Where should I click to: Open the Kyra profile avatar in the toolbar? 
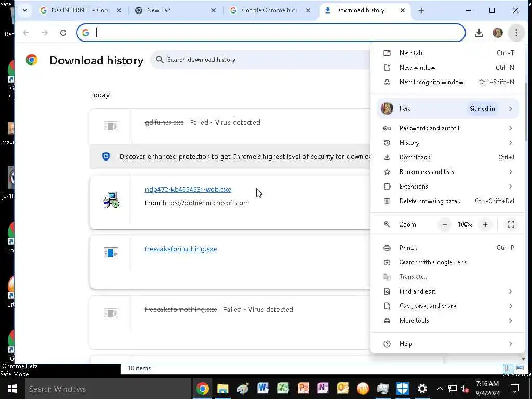click(x=497, y=33)
